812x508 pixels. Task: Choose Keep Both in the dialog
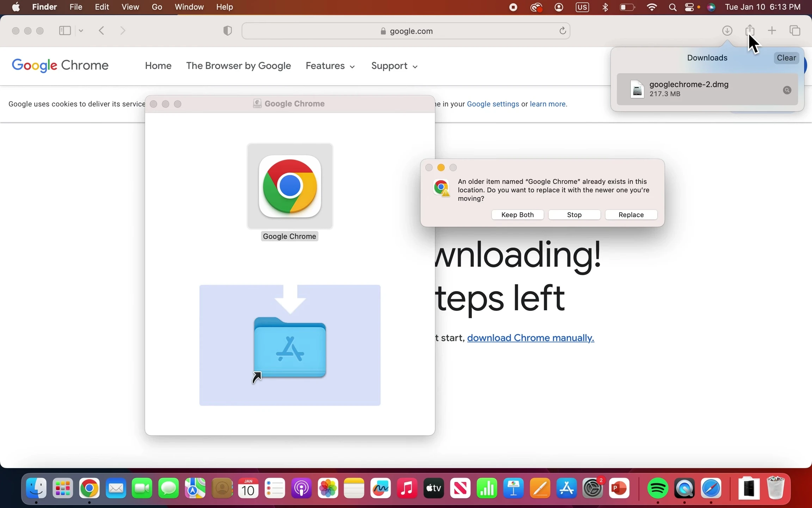pos(517,215)
